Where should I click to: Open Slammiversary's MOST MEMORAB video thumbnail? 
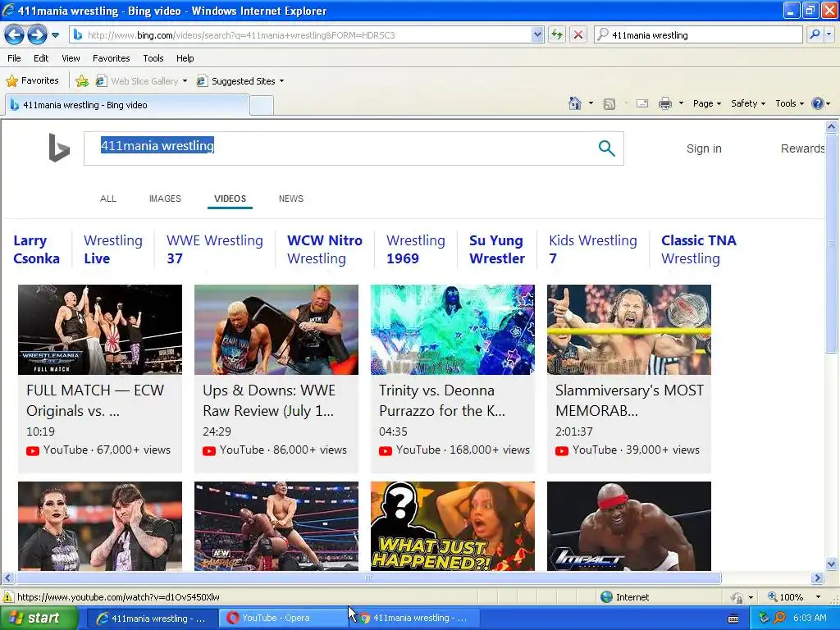coord(629,330)
